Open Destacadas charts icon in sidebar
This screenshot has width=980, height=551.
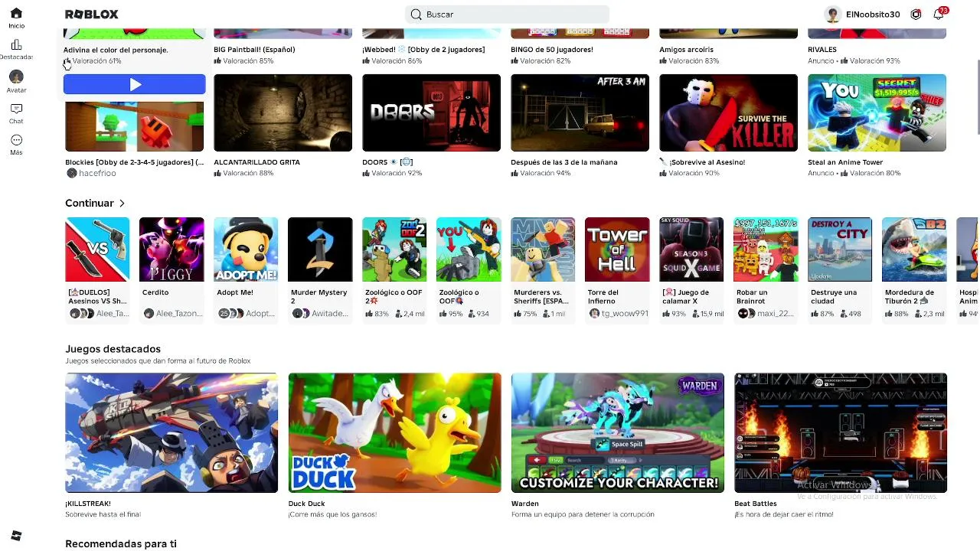(x=16, y=45)
